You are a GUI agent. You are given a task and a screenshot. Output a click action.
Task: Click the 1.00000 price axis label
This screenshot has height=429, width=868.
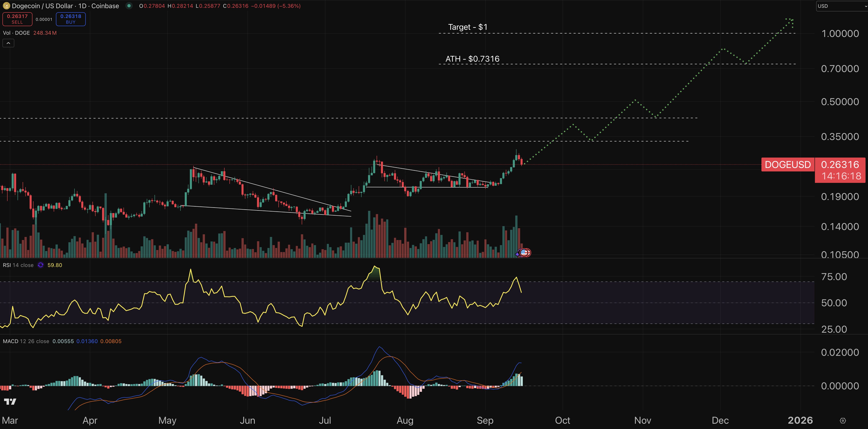pos(840,34)
